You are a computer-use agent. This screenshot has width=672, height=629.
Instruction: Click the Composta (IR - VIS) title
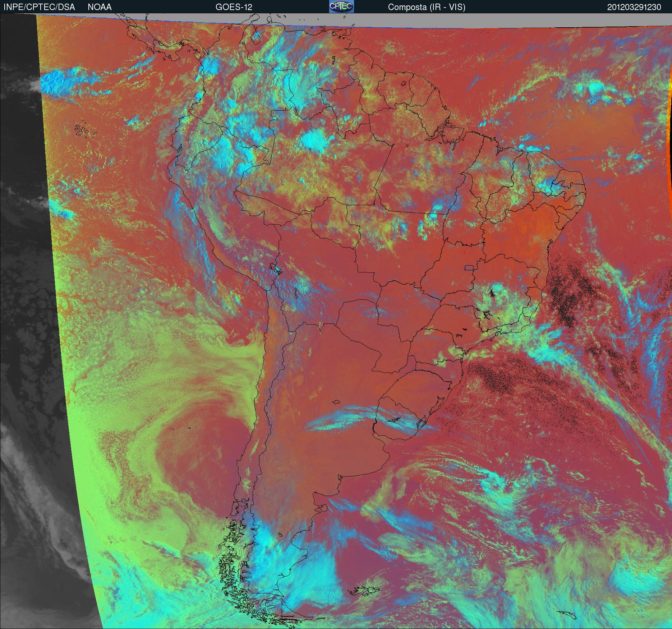[427, 7]
